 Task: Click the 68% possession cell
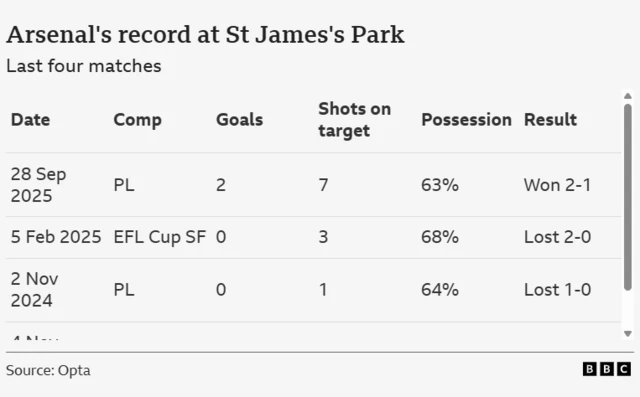(440, 237)
